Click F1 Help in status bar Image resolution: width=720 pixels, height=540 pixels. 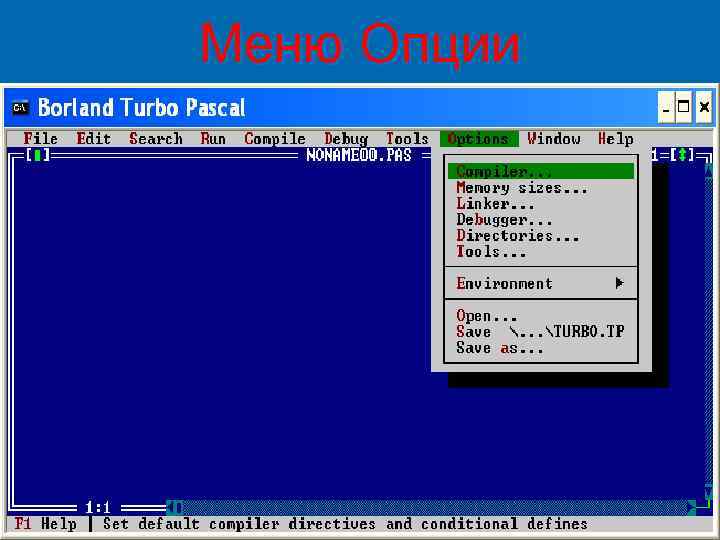coord(45,523)
